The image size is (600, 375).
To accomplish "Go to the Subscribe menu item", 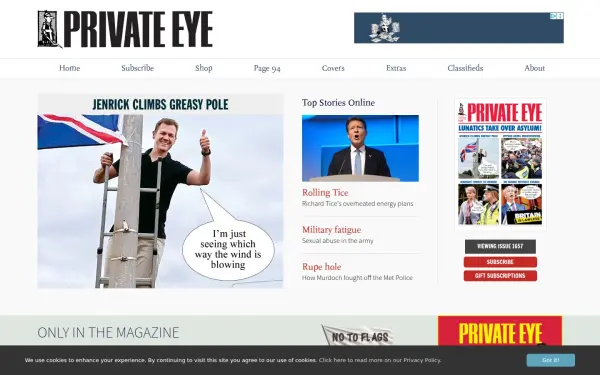I will pos(138,68).
